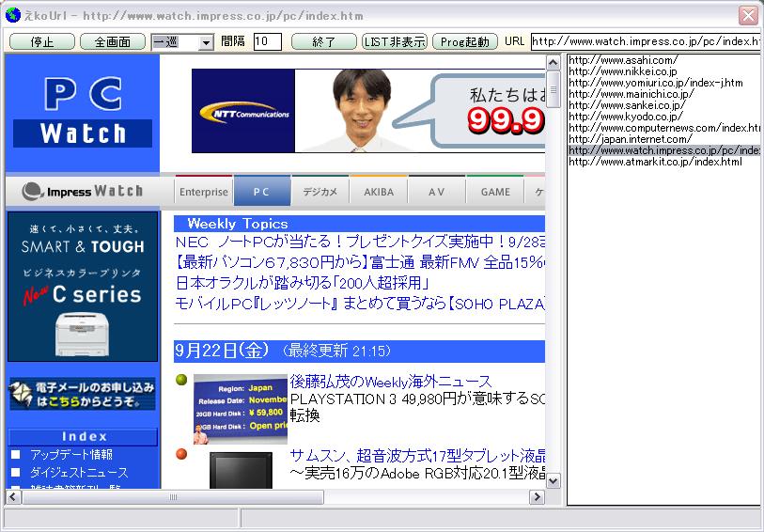Click the PC Watch logo
Screen dimensions: 764x532
(x=83, y=112)
